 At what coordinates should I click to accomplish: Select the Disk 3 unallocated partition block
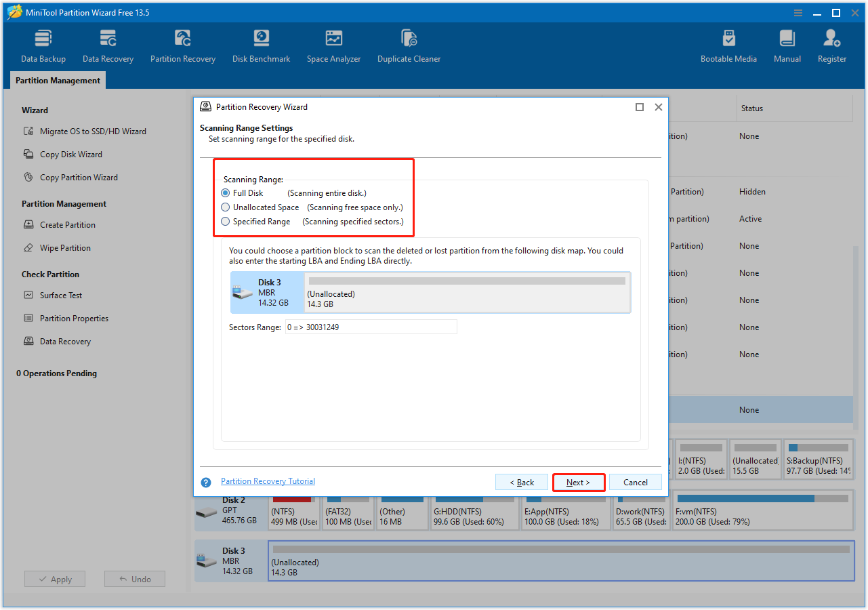468,292
